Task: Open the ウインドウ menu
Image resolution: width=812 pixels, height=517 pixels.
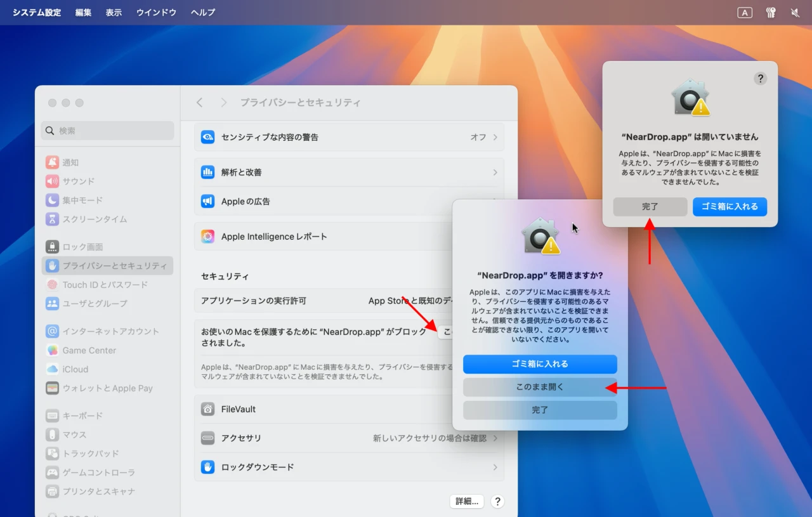Action: 156,12
